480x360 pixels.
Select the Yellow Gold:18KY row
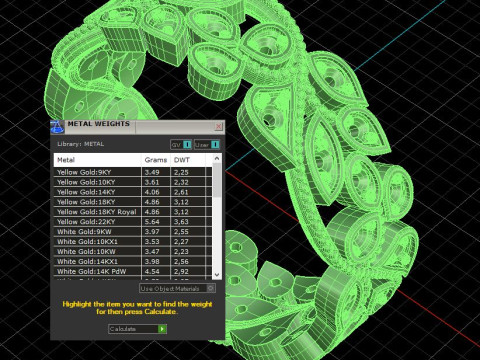pyautogui.click(x=133, y=202)
